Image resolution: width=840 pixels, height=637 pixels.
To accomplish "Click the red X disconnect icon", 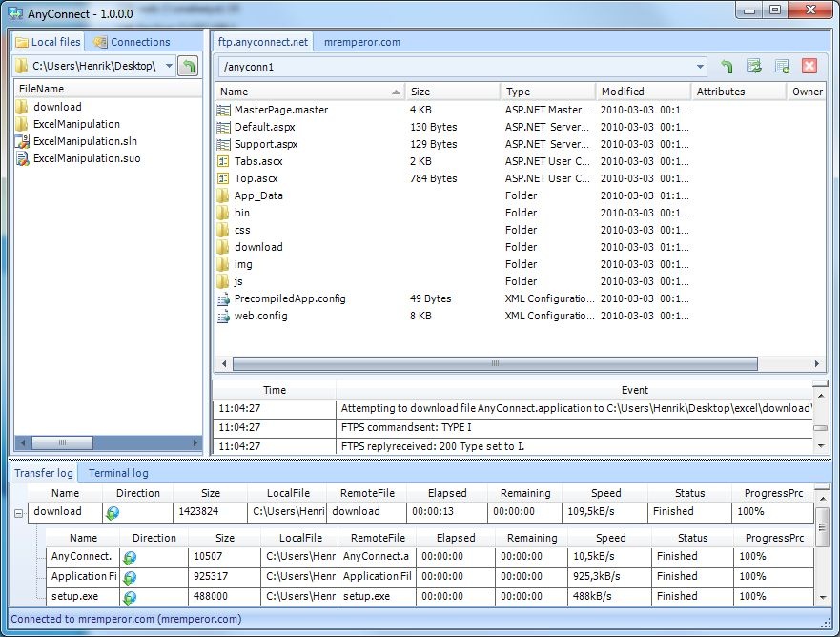I will [809, 67].
